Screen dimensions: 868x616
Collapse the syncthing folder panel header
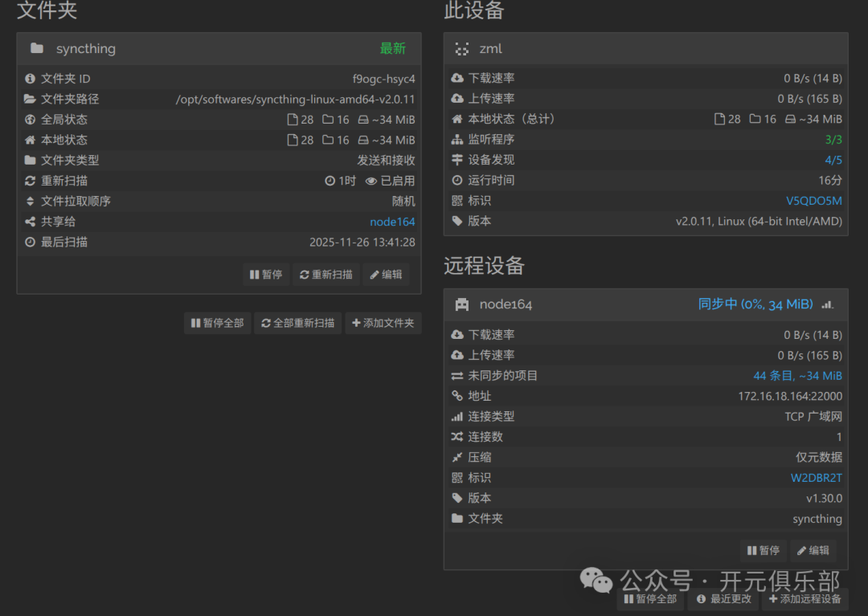coord(217,49)
